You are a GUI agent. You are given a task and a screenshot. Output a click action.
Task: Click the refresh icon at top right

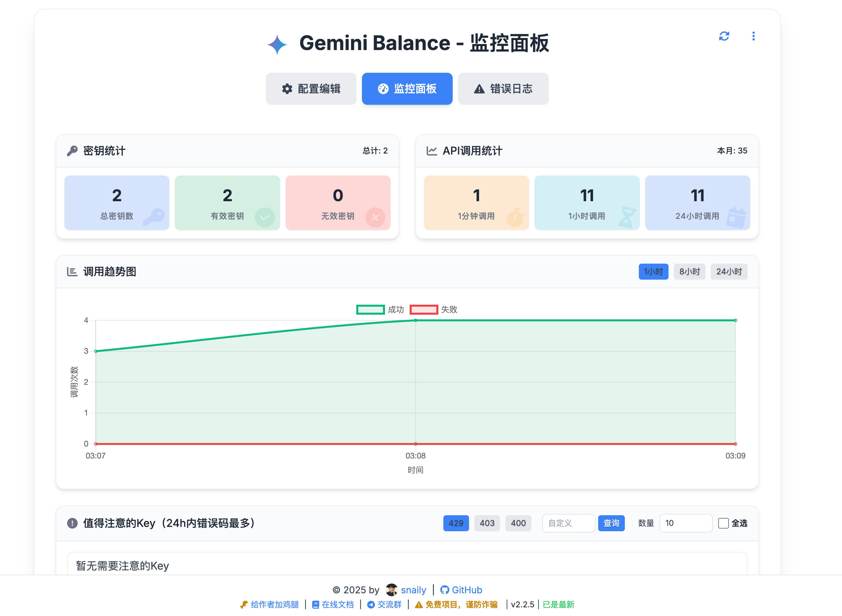click(724, 36)
